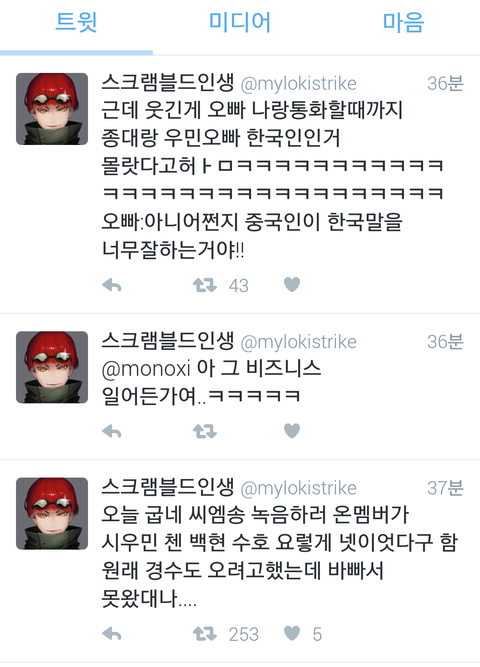480x667 pixels.
Task: Open profile avatar on second tweet
Action: click(52, 367)
